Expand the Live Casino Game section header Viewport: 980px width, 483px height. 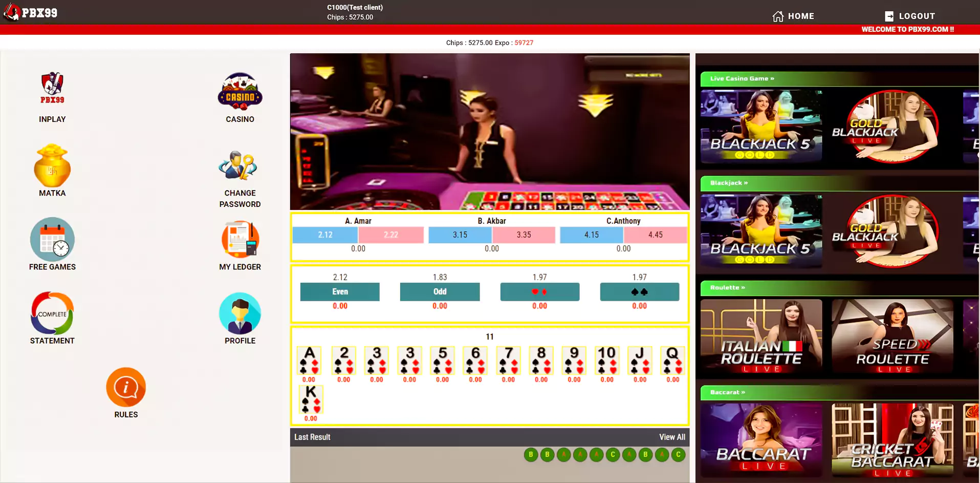[742, 79]
